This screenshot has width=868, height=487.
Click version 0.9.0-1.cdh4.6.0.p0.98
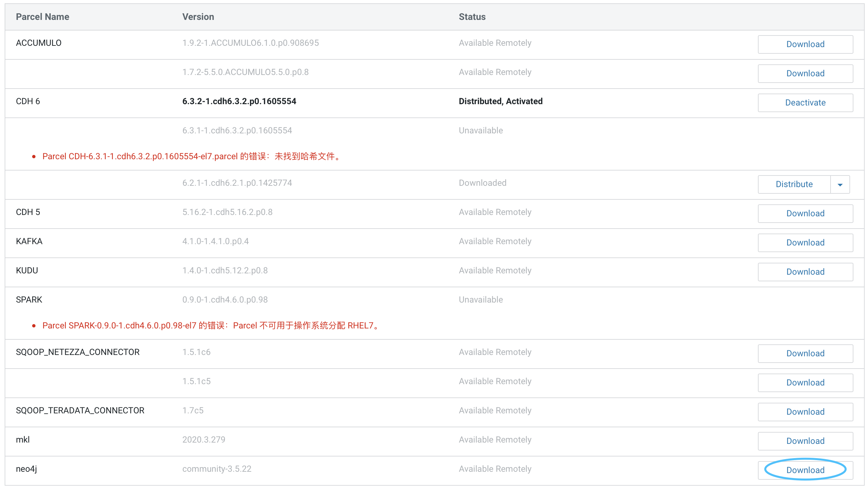pos(225,300)
